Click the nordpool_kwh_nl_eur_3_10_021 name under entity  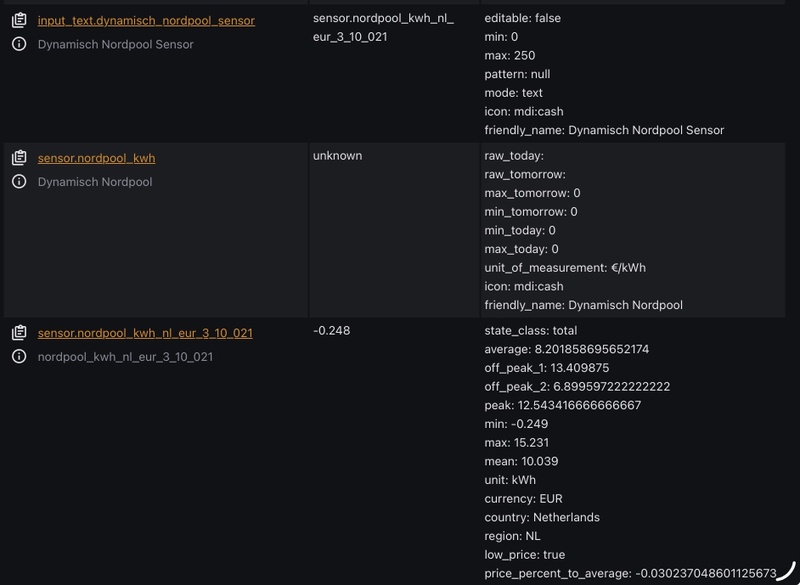point(125,357)
